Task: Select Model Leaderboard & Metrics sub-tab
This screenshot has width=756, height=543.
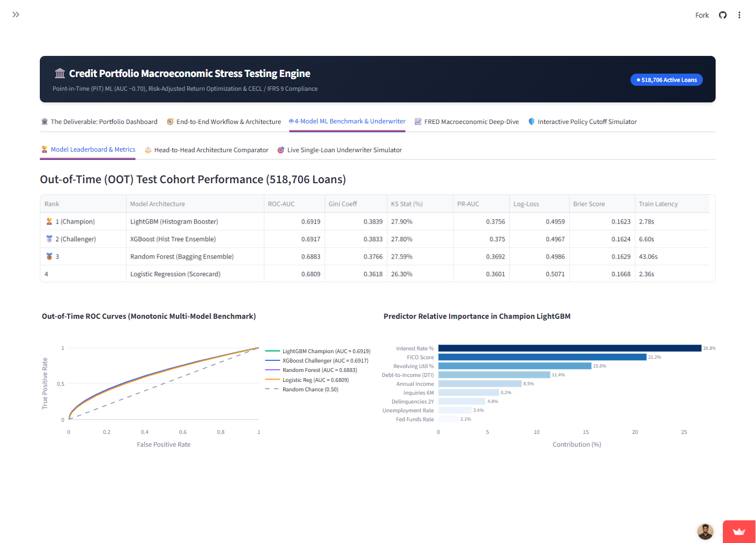Action: click(x=88, y=149)
